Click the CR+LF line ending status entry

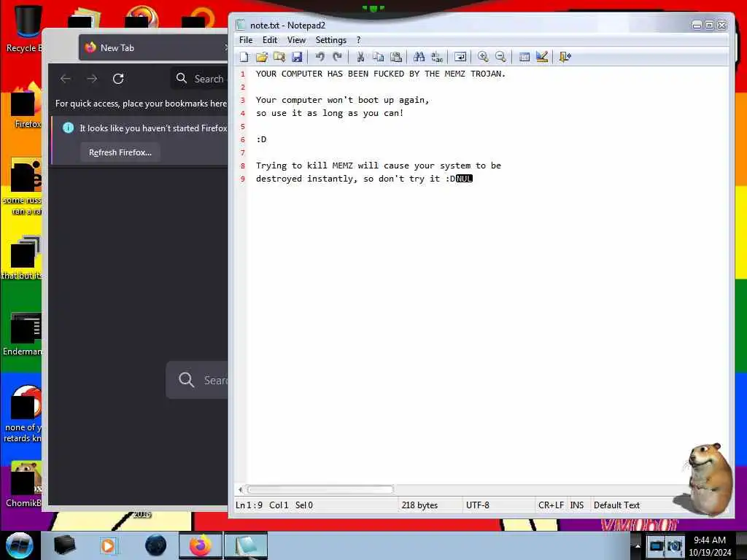pyautogui.click(x=551, y=505)
